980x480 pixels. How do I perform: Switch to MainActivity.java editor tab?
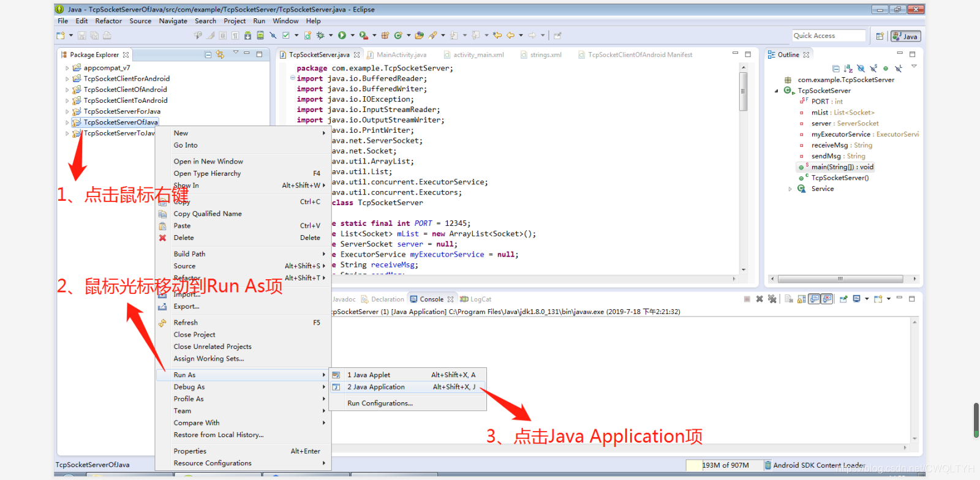point(397,54)
